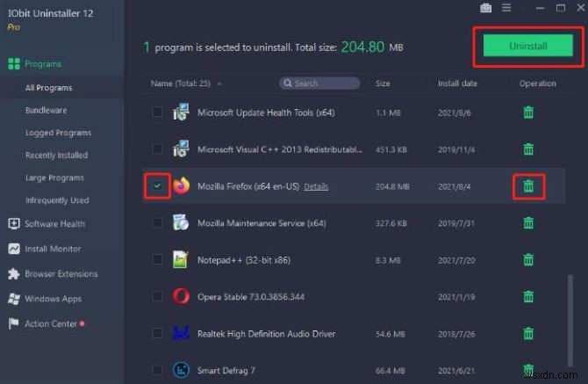Select Opera Stable 73.0.3856.344 row text
Screen dimensions: 588x384
251,297
